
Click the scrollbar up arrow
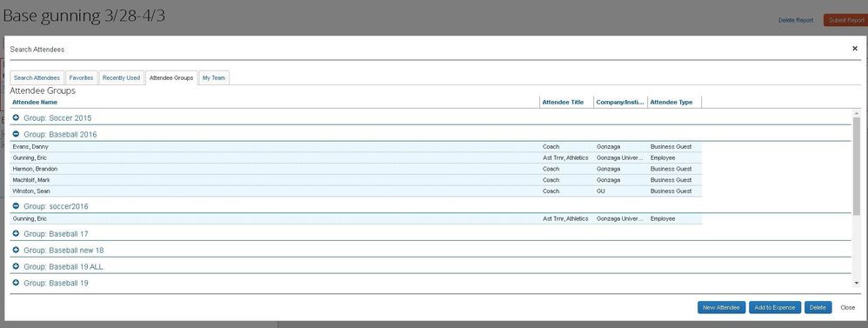857,113
